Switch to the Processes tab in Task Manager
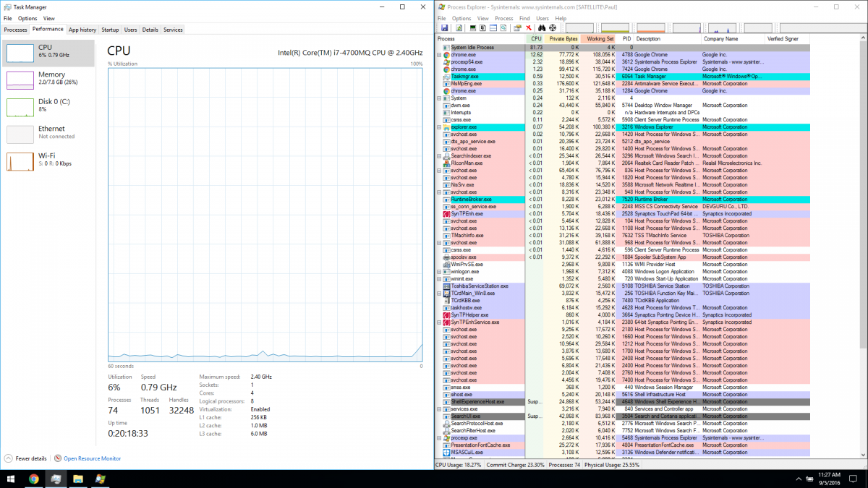 (15, 30)
